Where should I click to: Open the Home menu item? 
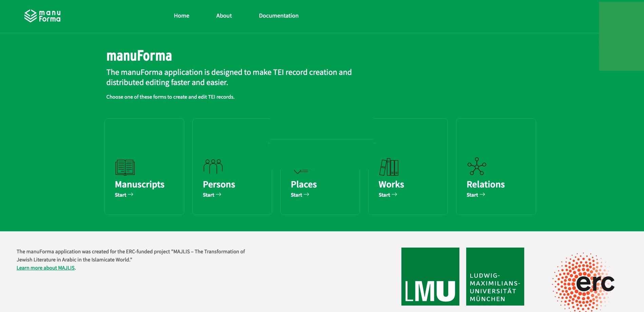(182, 16)
